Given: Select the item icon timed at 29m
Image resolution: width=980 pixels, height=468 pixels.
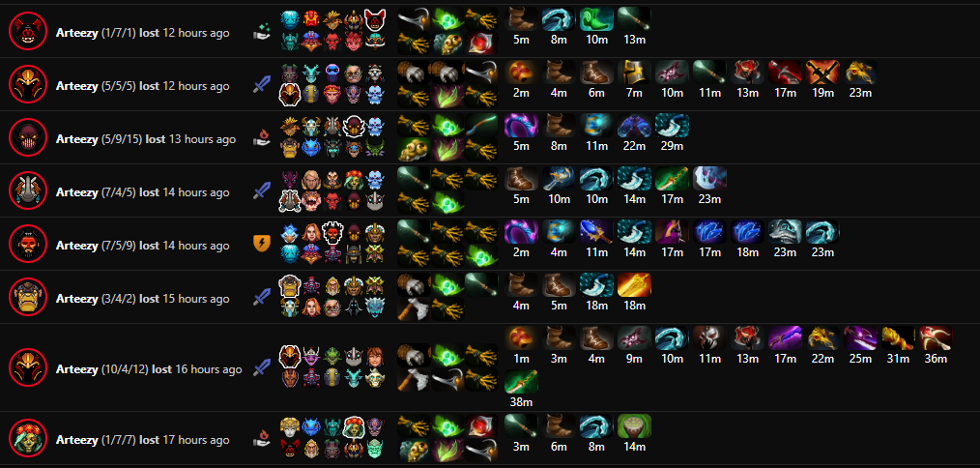Looking at the screenshot, I should click(672, 125).
